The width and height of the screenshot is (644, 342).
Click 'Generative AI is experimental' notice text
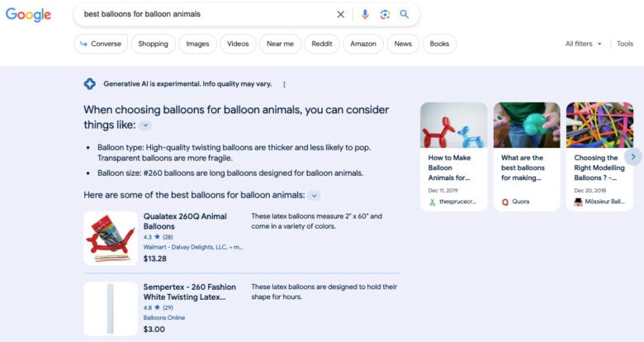tap(187, 84)
